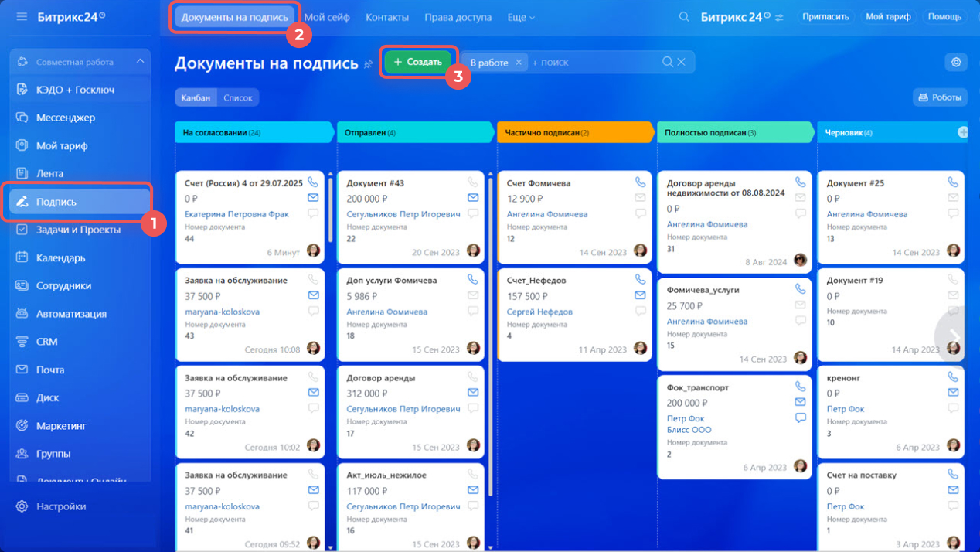980x552 pixels.
Task: Open company link Блисс ООО
Action: (x=689, y=430)
